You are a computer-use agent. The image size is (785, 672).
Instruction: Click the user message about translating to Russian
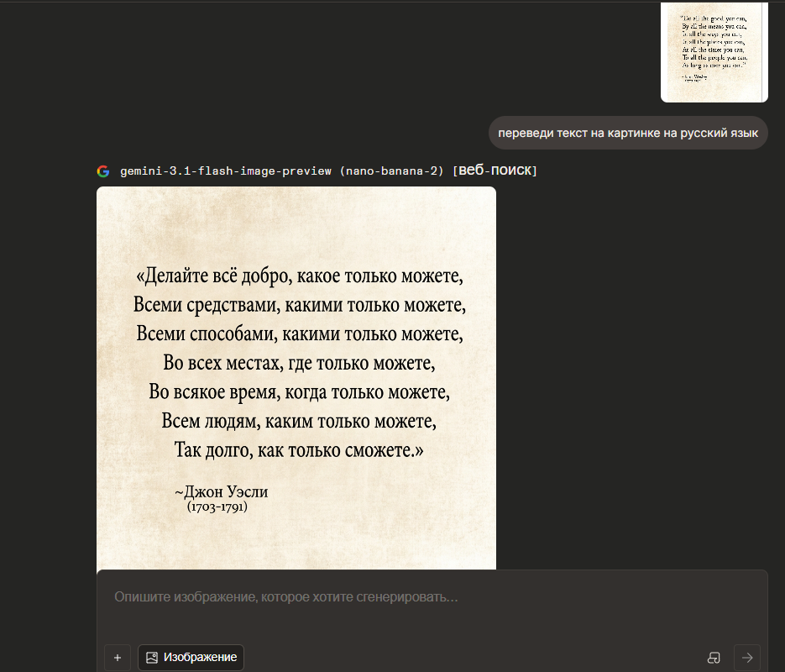[628, 133]
